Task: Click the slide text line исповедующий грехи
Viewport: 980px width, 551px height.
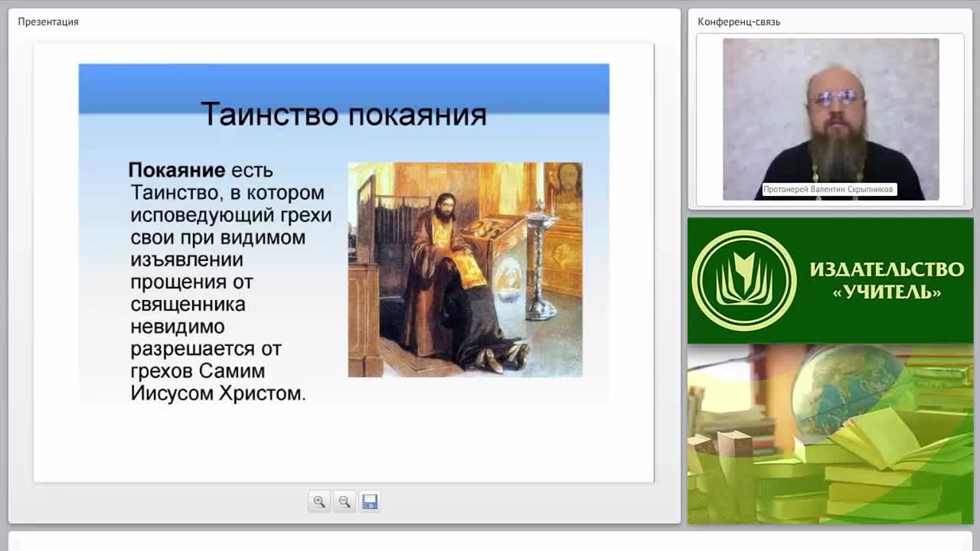Action: tap(231, 215)
